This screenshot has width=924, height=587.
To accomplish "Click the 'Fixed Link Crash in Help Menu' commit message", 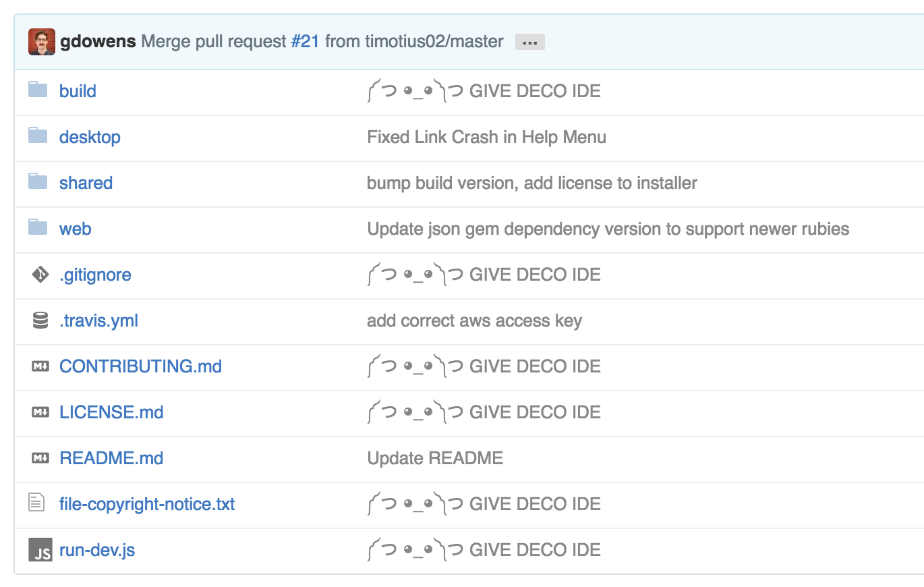I will click(x=486, y=136).
